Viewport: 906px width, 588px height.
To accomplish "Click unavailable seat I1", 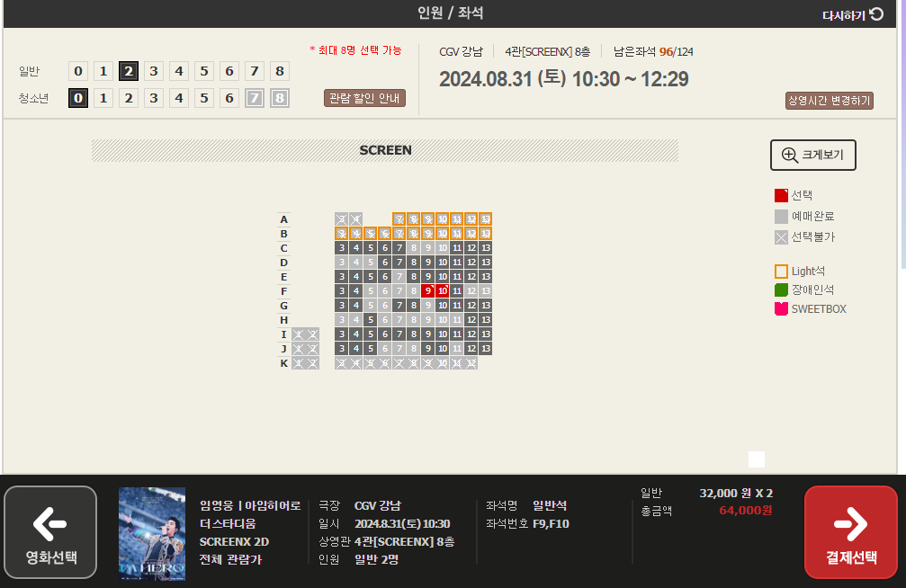I will click(298, 334).
